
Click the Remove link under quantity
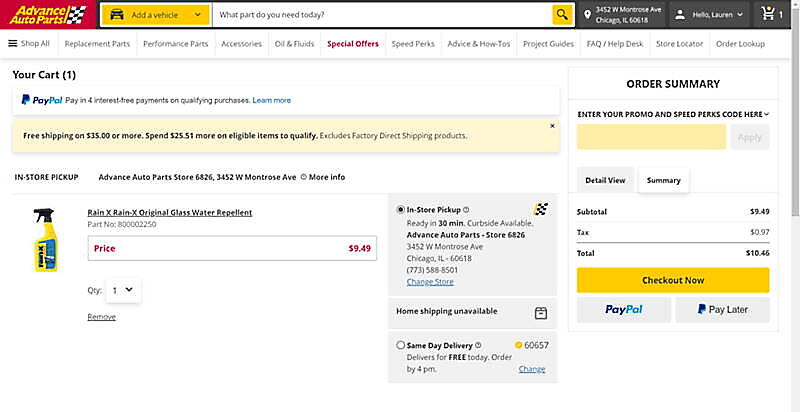click(x=101, y=317)
